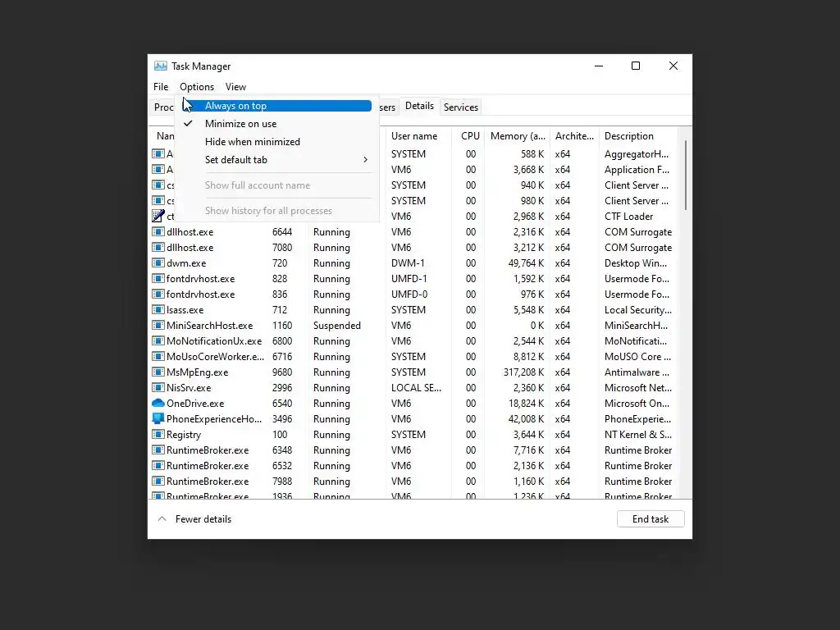Click the lsass.exe process icon
Viewport: 840px width, 630px height.
(158, 309)
